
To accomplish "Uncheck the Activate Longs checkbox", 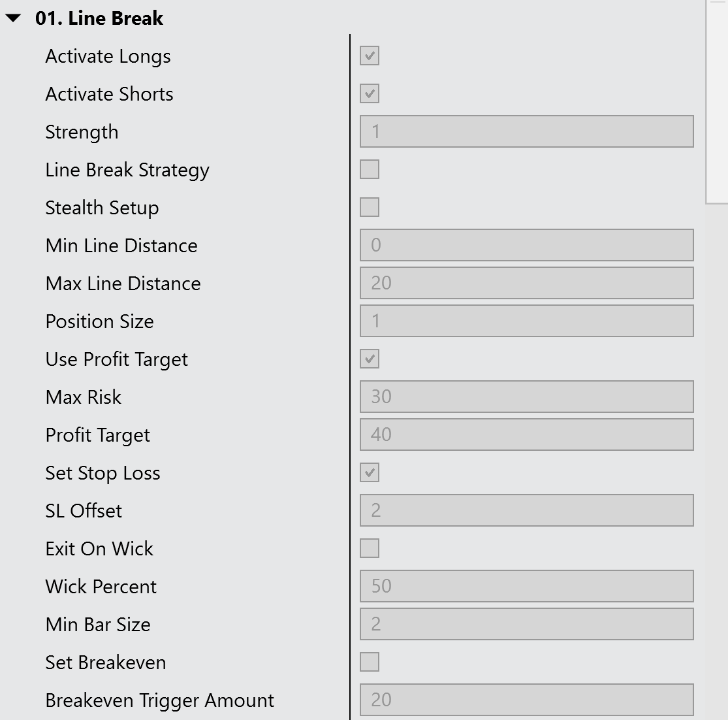I will click(x=369, y=56).
